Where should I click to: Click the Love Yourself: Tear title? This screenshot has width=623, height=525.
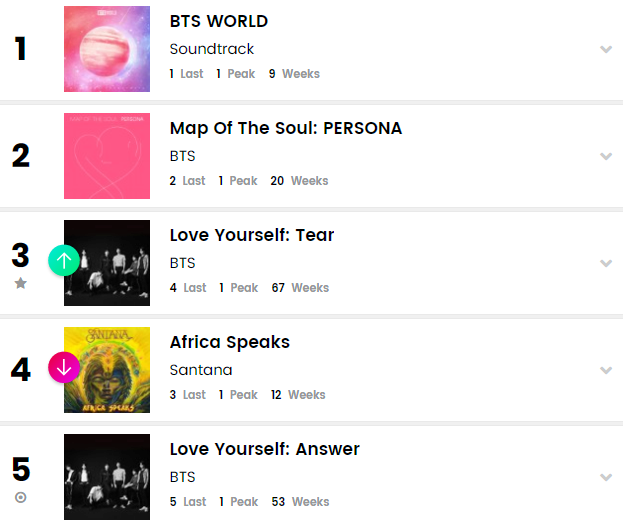click(252, 235)
